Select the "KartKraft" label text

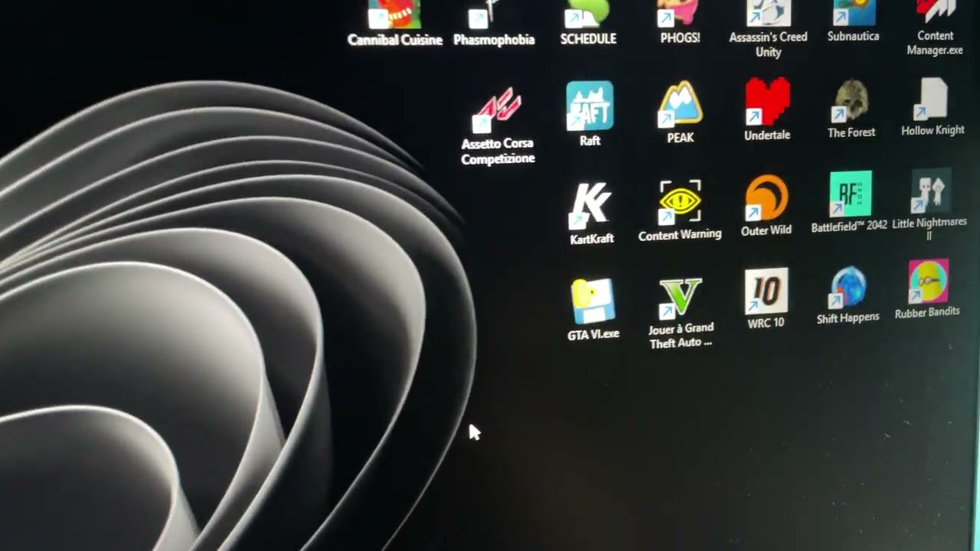[592, 239]
